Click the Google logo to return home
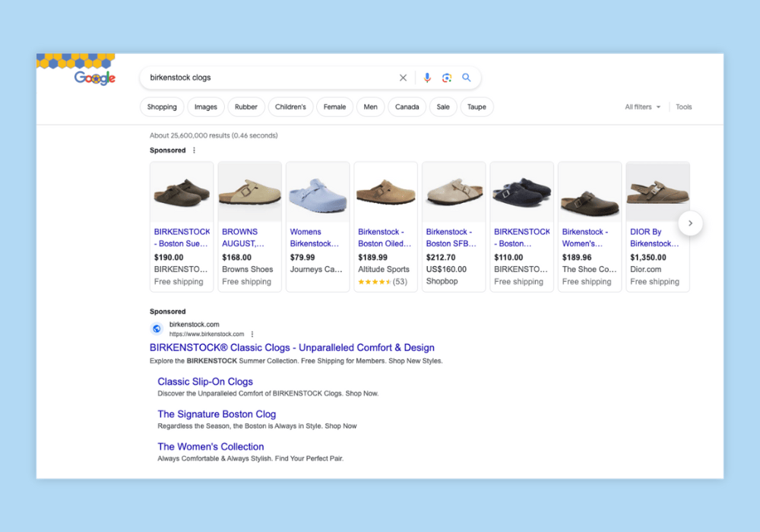Image resolution: width=760 pixels, height=532 pixels. point(93,77)
